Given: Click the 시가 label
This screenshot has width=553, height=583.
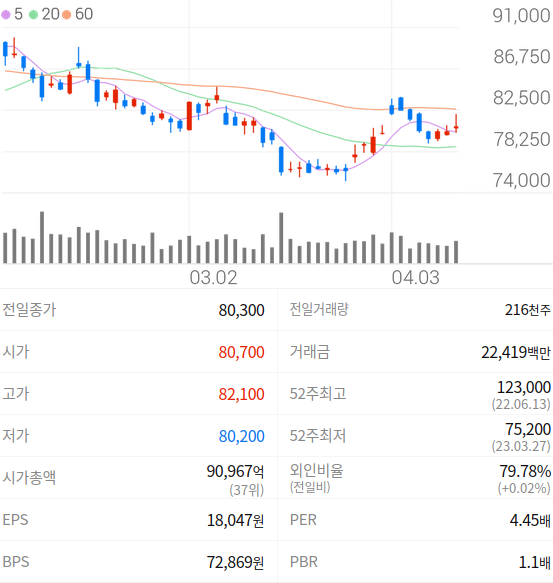Looking at the screenshot, I should [16, 352].
